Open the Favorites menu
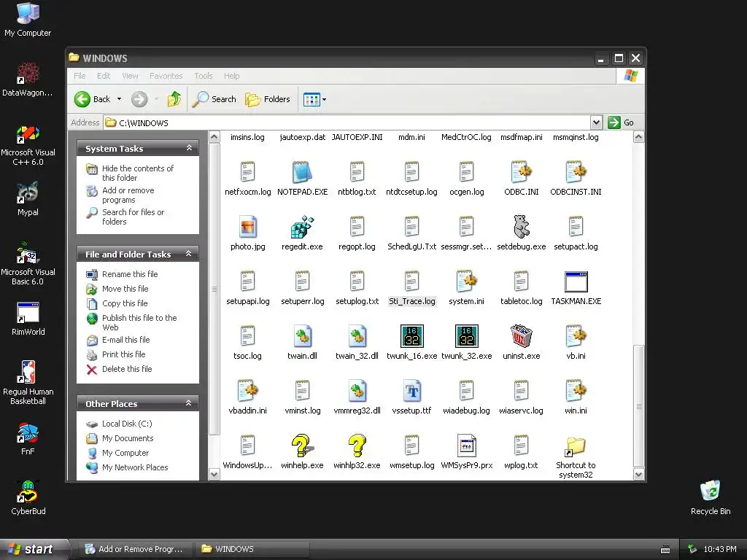 166,76
